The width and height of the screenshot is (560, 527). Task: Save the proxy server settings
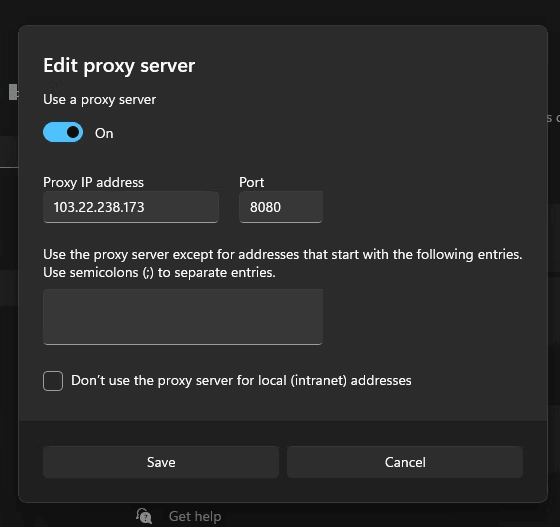pos(161,462)
